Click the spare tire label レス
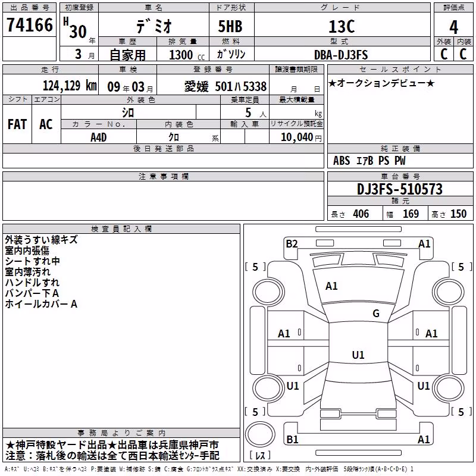 click(260, 455)
